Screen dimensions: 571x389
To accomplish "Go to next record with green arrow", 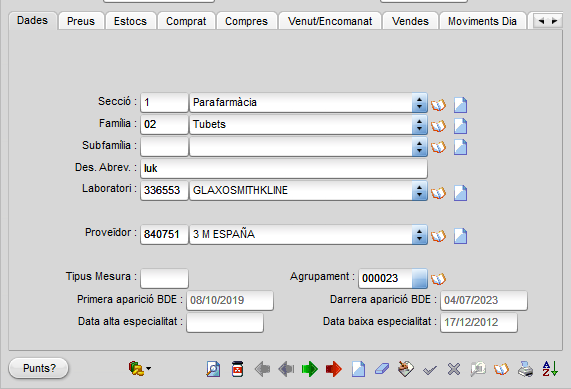I will pos(310,369).
